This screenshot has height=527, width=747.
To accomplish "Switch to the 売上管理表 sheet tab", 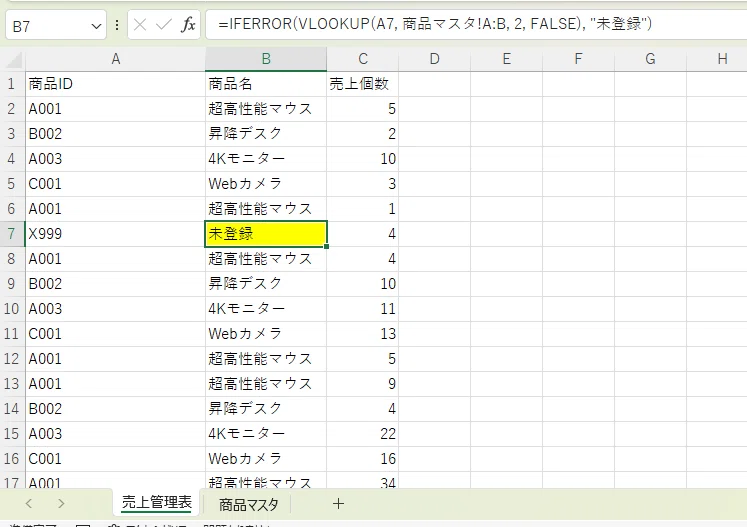I will (x=156, y=503).
